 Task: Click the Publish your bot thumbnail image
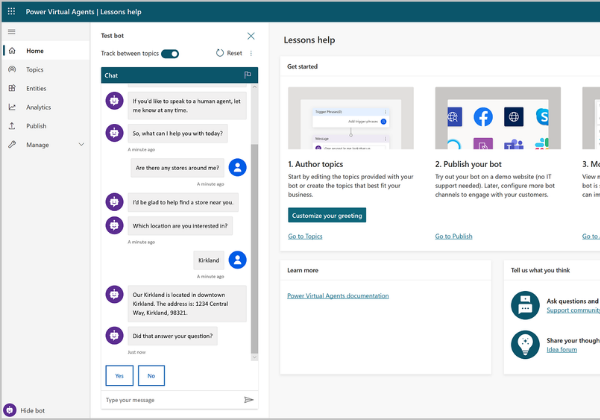pos(498,118)
